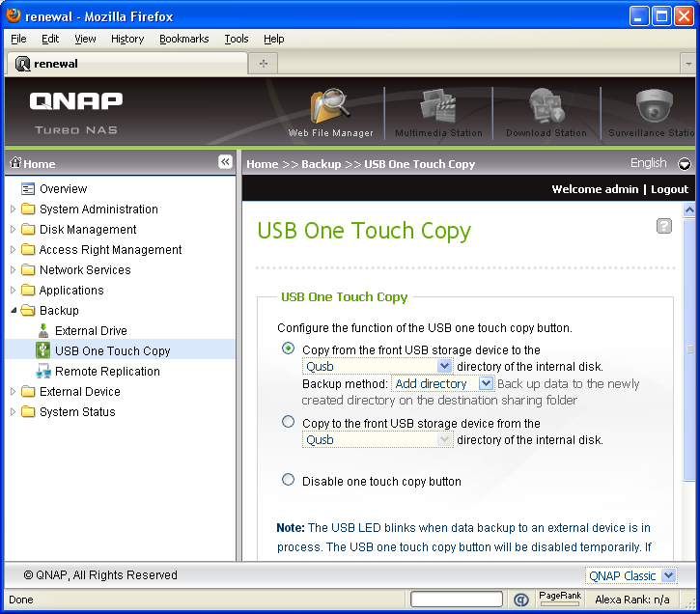Open the Bookmarks menu
700x614 pixels.
(183, 39)
